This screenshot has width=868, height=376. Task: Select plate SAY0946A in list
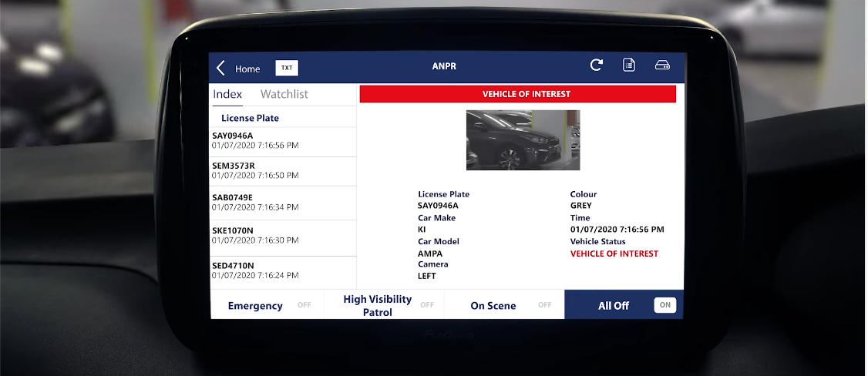tap(282, 140)
